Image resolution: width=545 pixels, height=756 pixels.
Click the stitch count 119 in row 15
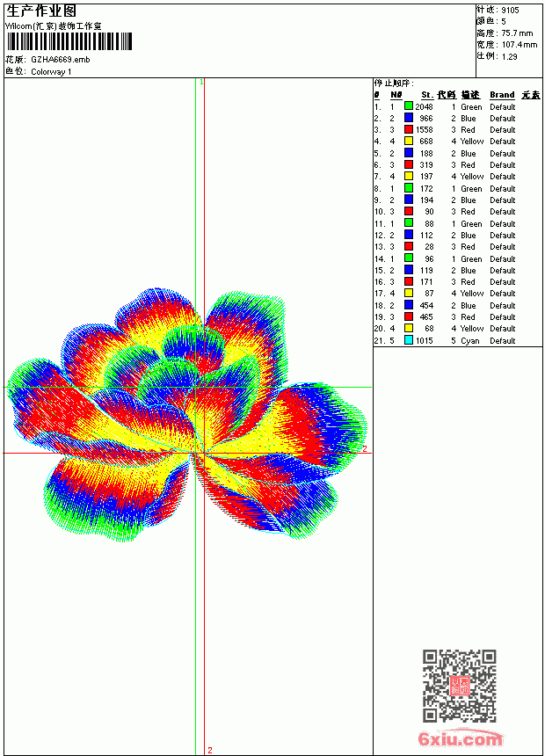[x=426, y=271]
